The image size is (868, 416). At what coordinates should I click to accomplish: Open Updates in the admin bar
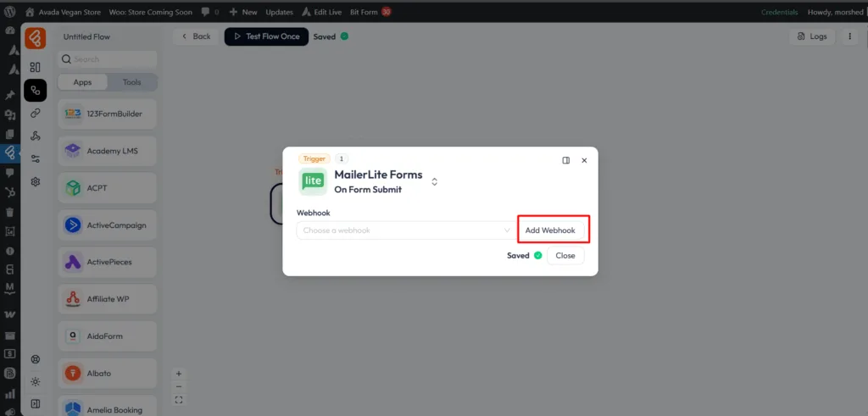[x=279, y=12]
